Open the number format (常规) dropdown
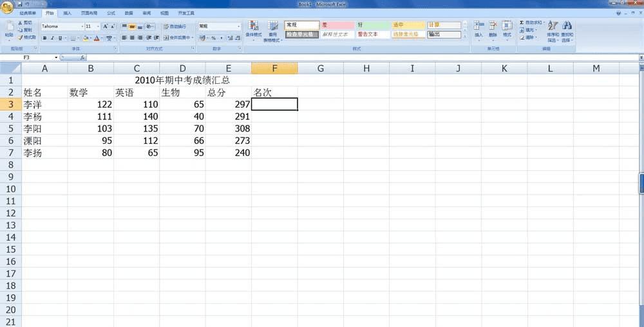The height and width of the screenshot is (327, 644). (239, 26)
